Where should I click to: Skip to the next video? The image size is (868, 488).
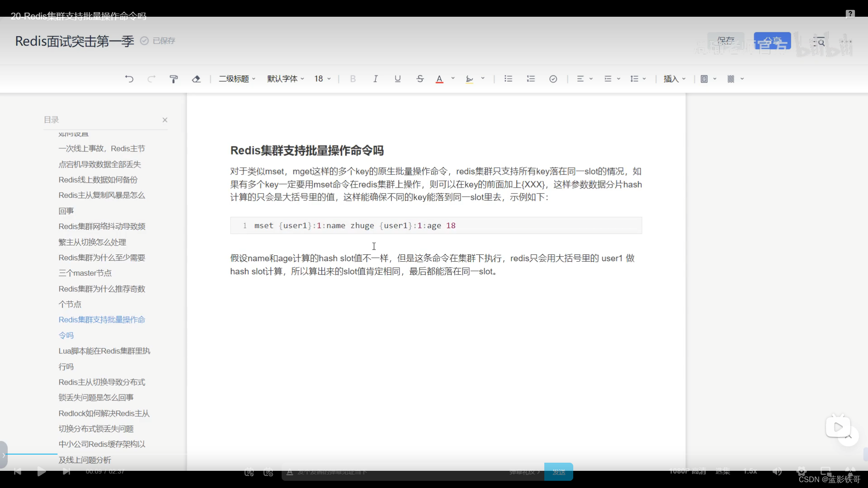(x=66, y=471)
